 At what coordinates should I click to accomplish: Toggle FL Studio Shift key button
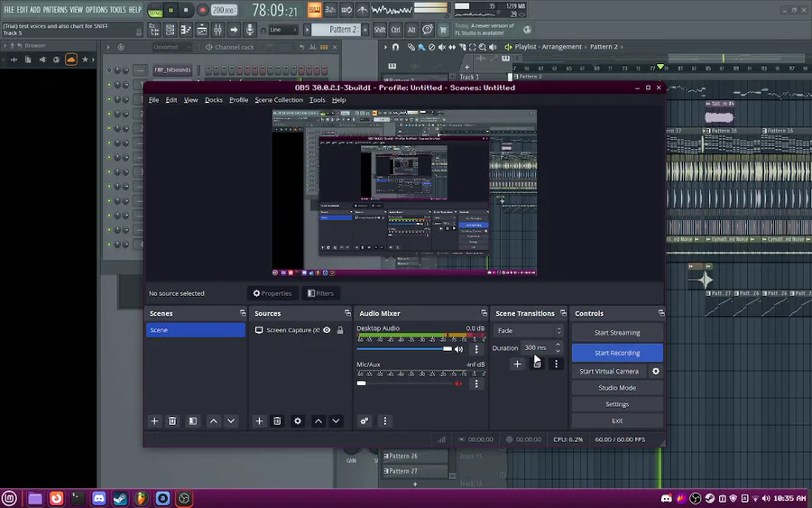(380, 30)
